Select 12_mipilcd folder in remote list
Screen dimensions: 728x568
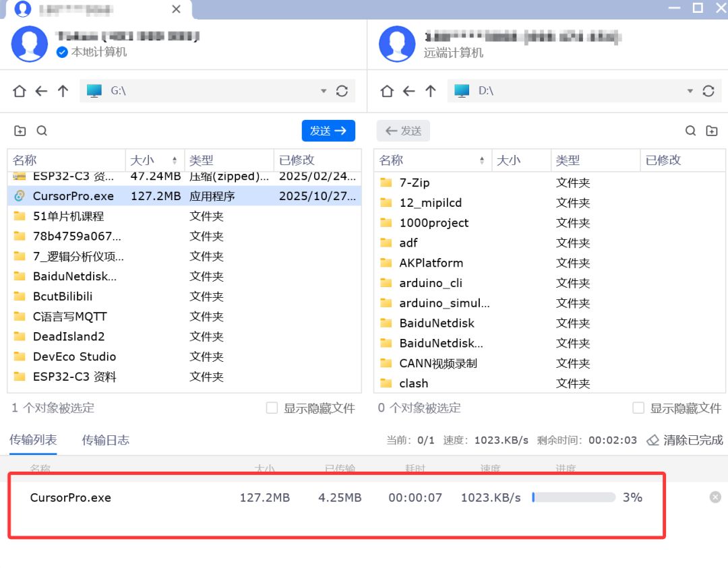coord(550,202)
